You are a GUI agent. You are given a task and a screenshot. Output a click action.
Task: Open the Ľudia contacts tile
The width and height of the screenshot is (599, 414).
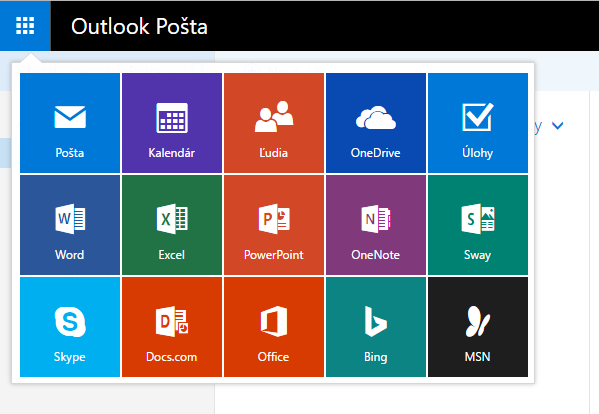tap(274, 123)
